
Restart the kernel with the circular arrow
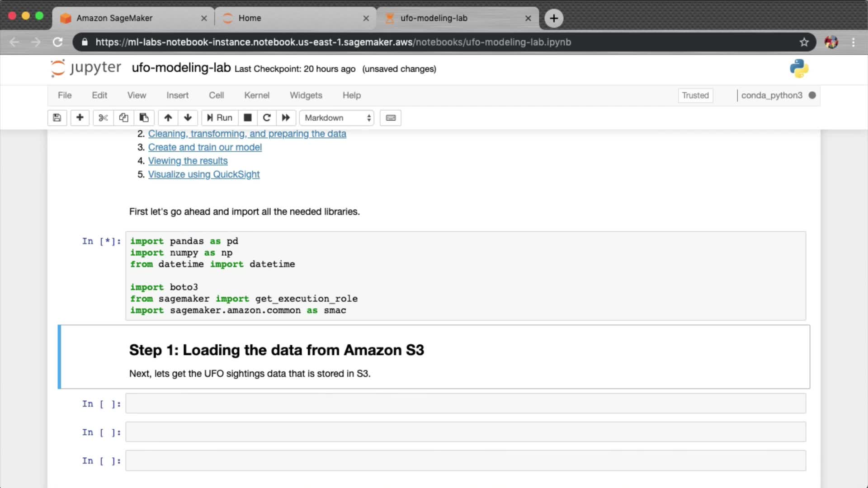point(267,118)
